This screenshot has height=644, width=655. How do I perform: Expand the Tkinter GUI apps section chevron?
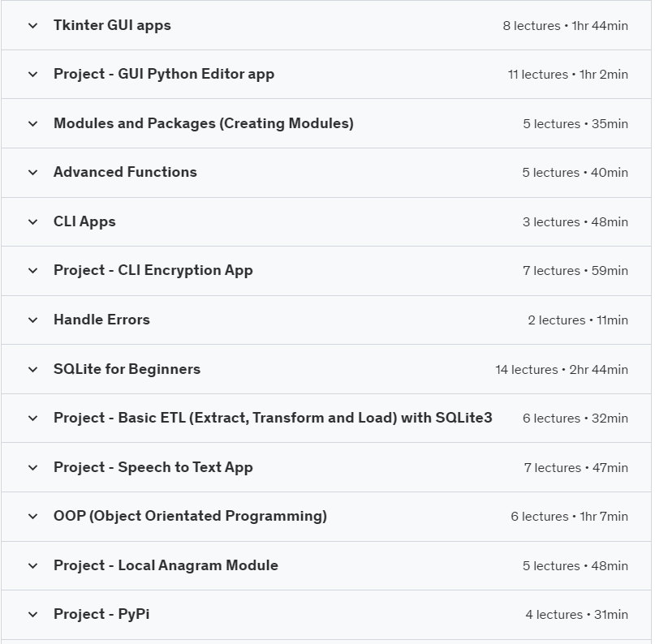32,26
